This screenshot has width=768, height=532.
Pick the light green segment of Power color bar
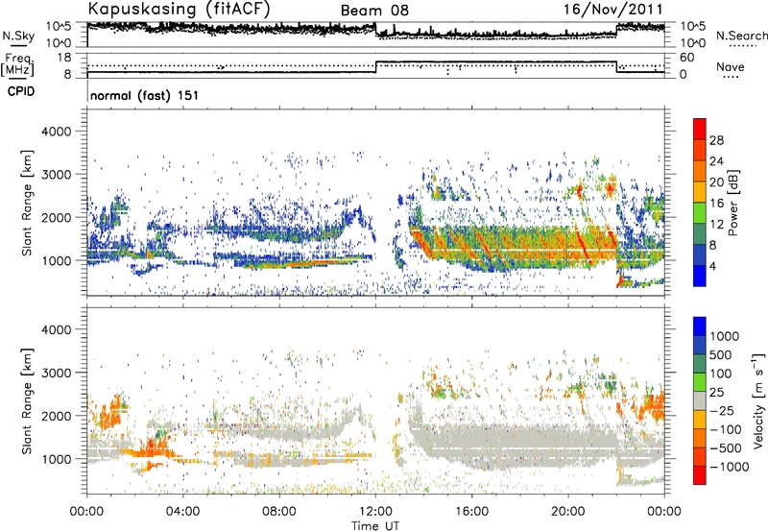tap(700, 213)
